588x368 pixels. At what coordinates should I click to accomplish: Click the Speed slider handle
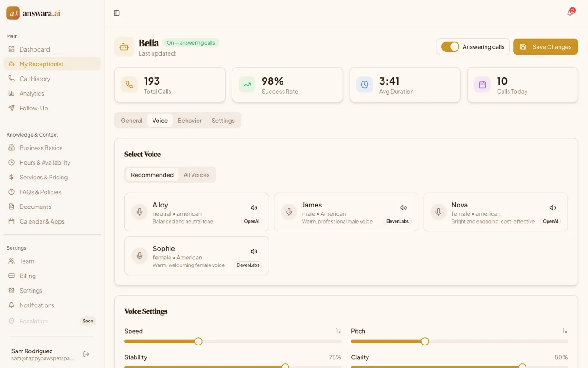[198, 341]
